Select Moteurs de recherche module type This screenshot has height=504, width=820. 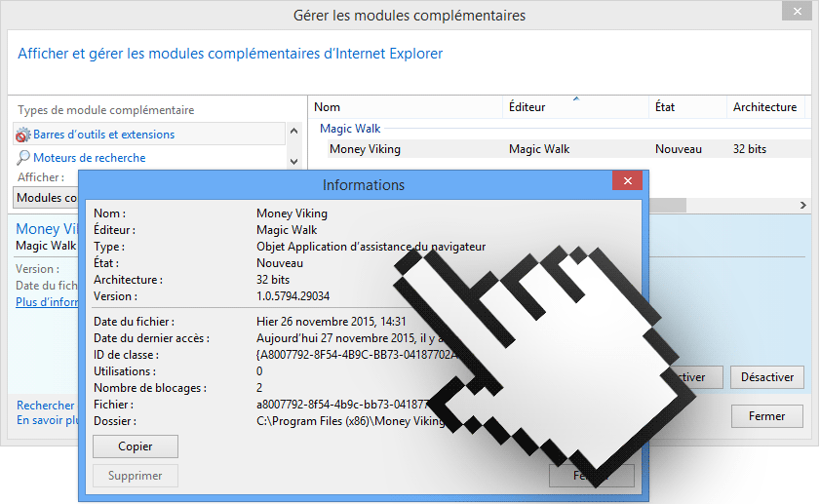[x=89, y=158]
